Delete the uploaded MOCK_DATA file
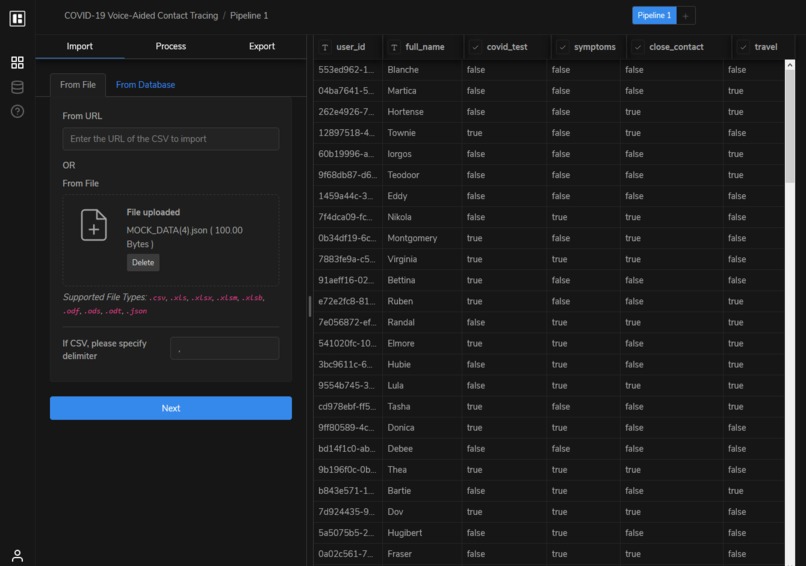Viewport: 806px width, 566px height. coord(143,263)
